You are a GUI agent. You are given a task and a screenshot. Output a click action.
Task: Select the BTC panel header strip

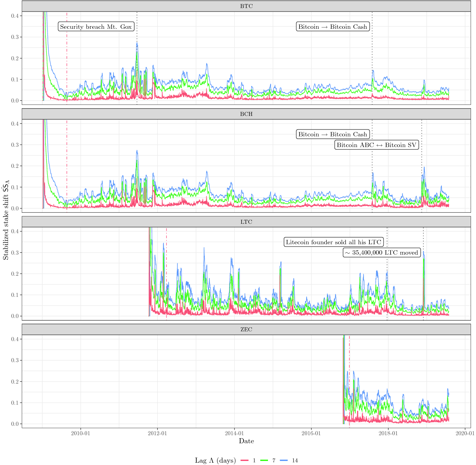[x=246, y=6]
